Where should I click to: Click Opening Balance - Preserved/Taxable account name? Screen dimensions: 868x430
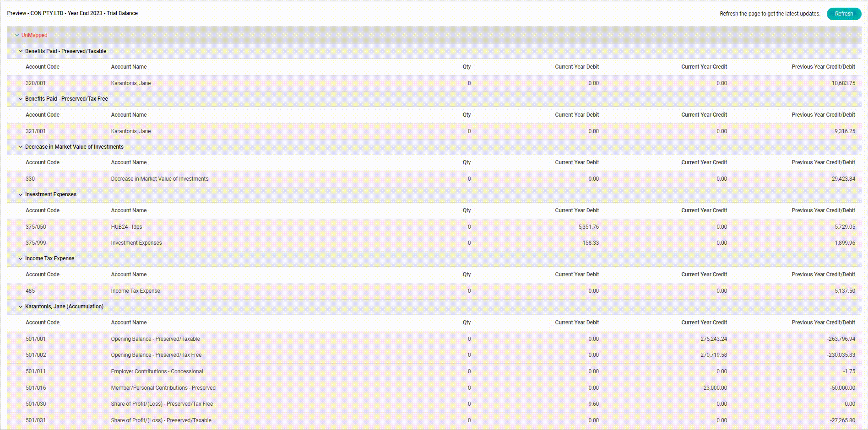click(155, 339)
